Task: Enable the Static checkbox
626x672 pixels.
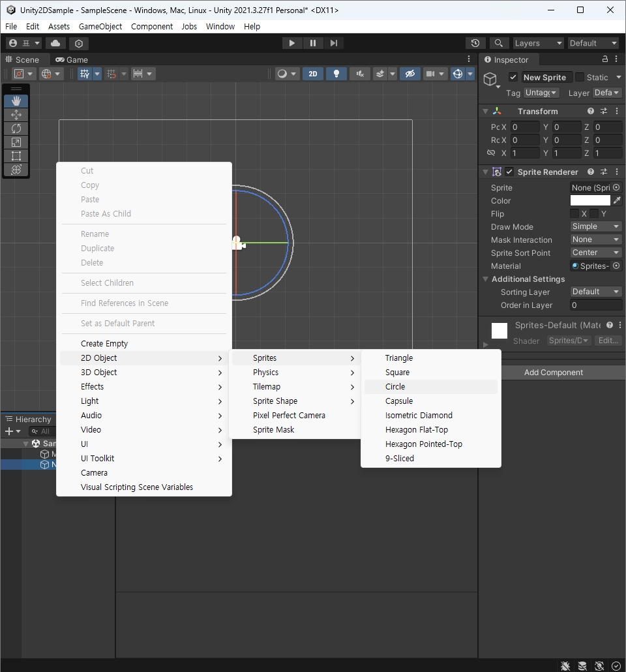Action: (x=580, y=77)
